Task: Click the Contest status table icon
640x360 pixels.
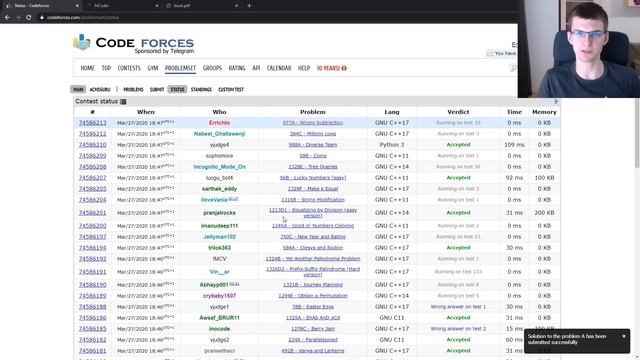Action: tap(123, 102)
